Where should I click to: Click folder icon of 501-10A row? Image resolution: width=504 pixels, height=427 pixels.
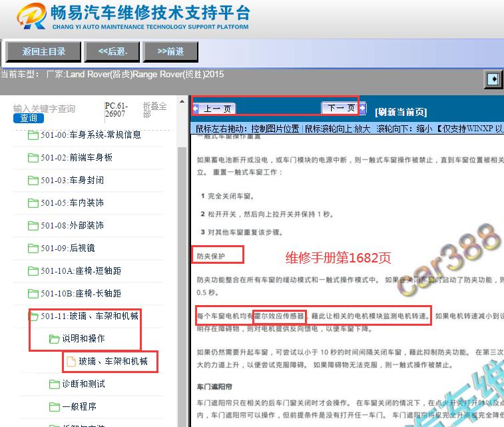(33, 271)
